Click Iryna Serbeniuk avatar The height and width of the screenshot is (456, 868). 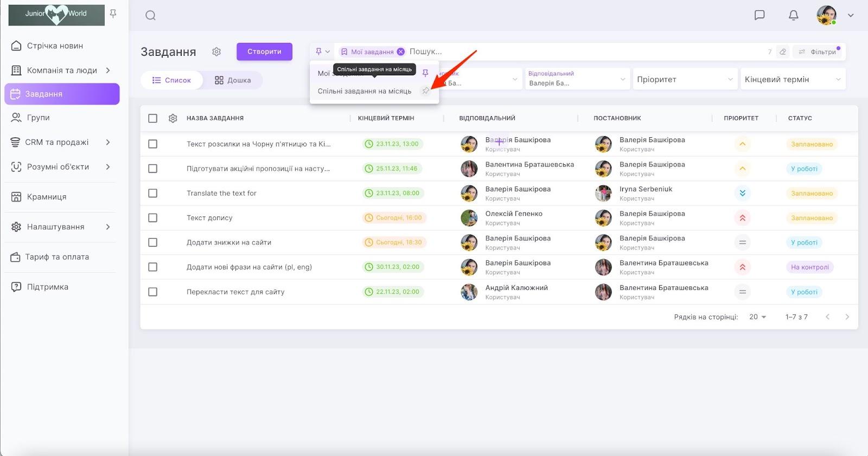pyautogui.click(x=603, y=193)
